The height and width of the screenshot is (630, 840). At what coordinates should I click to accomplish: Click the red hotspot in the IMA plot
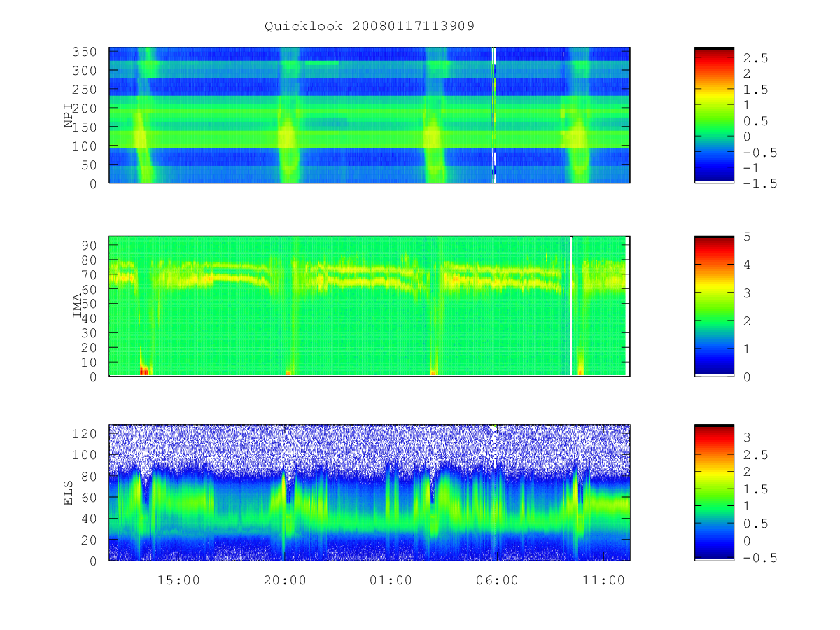coord(144,370)
